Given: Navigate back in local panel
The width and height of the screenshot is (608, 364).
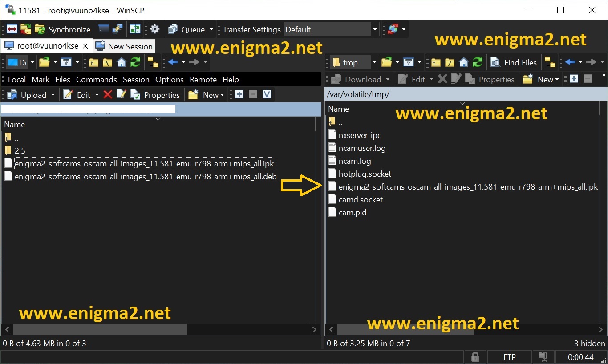Looking at the screenshot, I should pos(173,62).
